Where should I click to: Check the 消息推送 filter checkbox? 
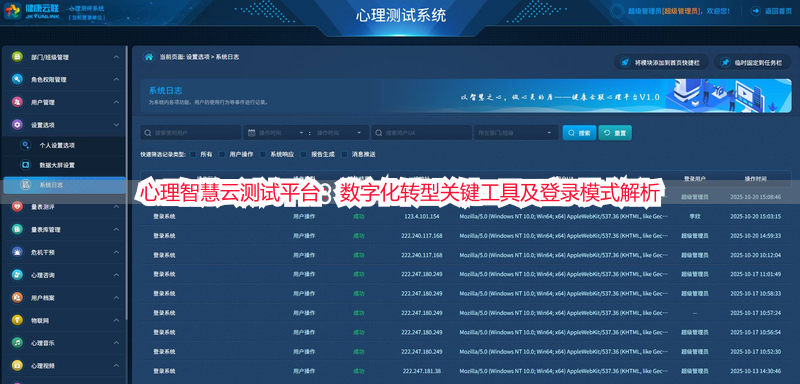(x=344, y=154)
